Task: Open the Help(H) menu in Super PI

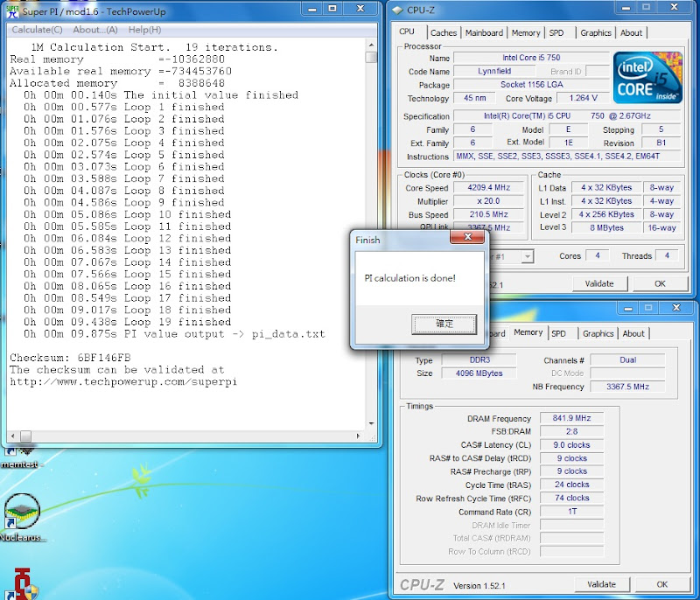Action: [x=144, y=30]
